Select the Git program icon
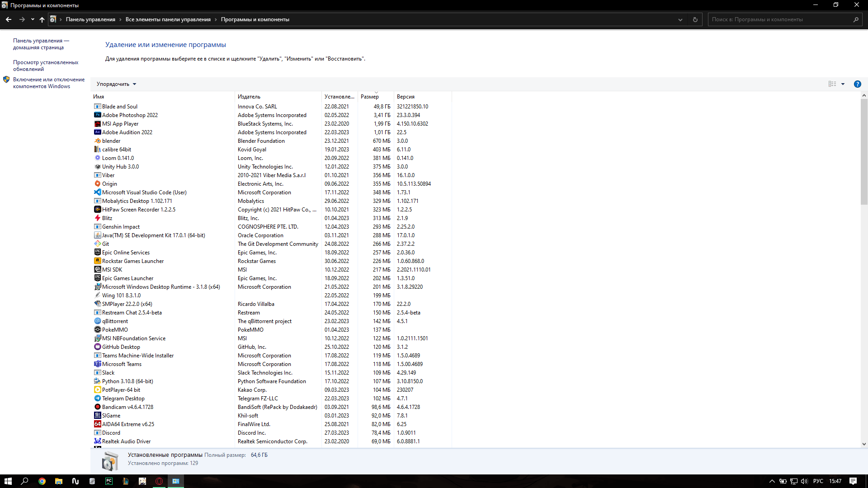Screen dimensions: 868x488 (x=97, y=244)
